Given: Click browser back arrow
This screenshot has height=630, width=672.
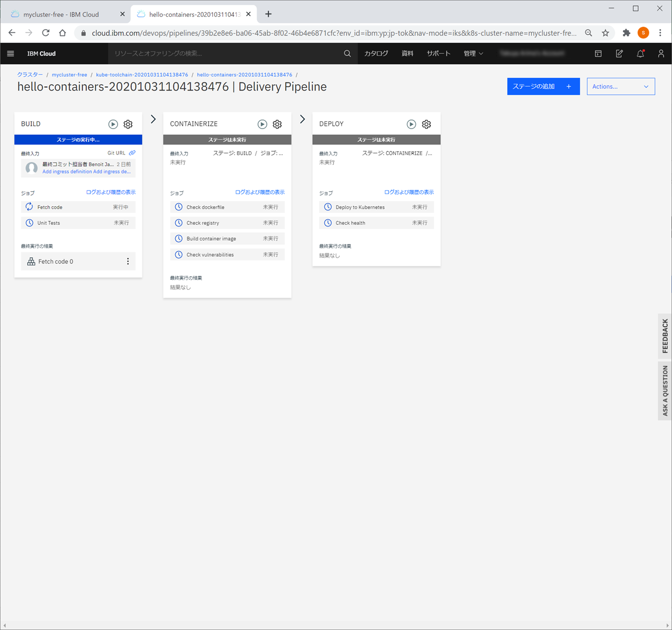Looking at the screenshot, I should (12, 33).
